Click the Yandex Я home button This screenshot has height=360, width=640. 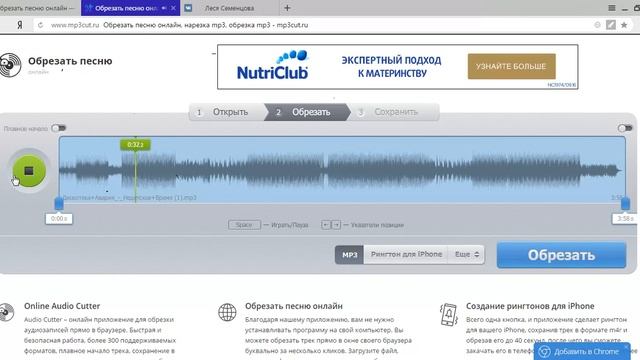click(19, 25)
